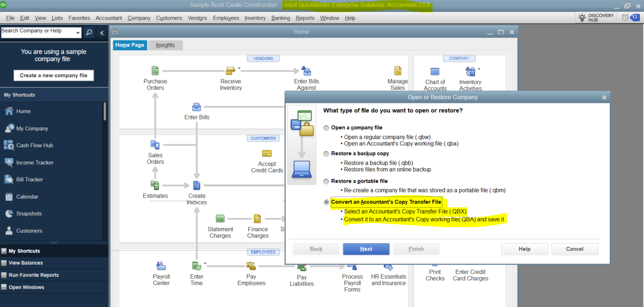The image size is (644, 307).
Task: Open the Inventory menu
Action: (255, 18)
